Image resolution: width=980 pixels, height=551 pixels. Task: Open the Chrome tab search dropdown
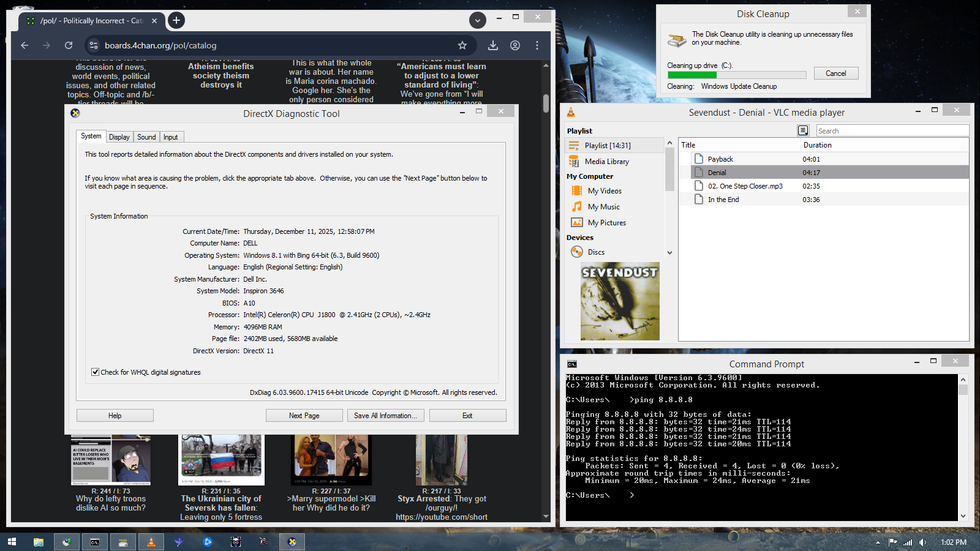477,20
